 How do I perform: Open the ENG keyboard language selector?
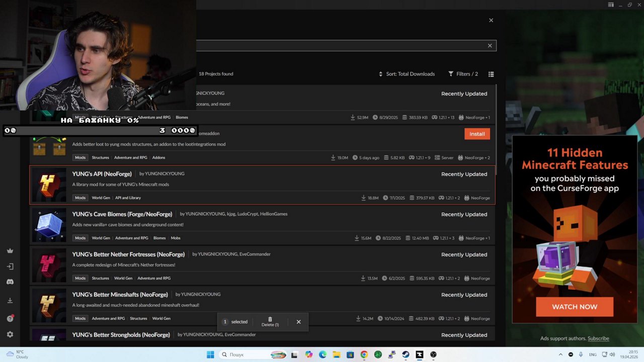[x=593, y=354]
